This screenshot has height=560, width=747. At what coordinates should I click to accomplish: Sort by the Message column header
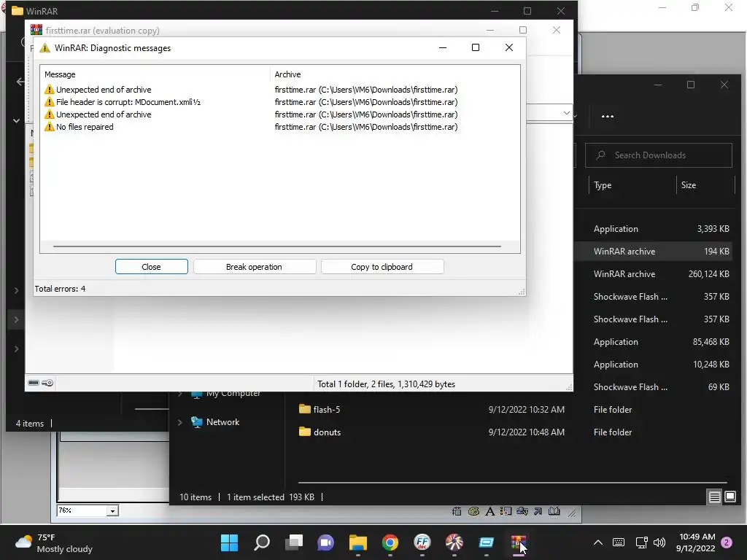[60, 74]
